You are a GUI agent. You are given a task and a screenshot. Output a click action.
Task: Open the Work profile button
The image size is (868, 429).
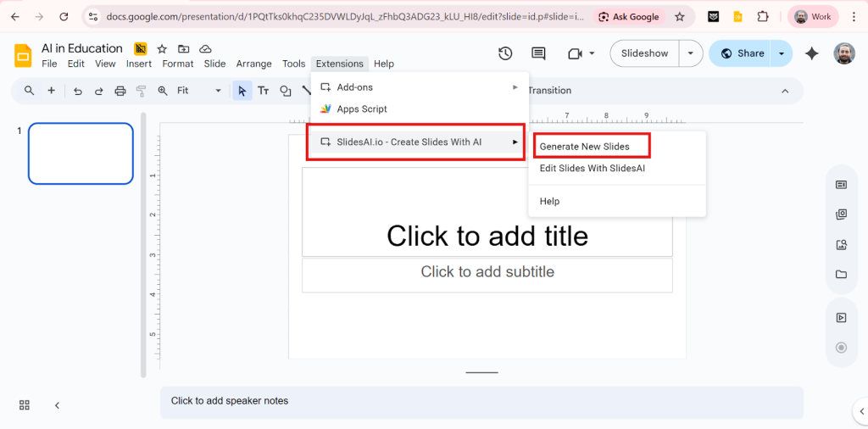pyautogui.click(x=813, y=17)
